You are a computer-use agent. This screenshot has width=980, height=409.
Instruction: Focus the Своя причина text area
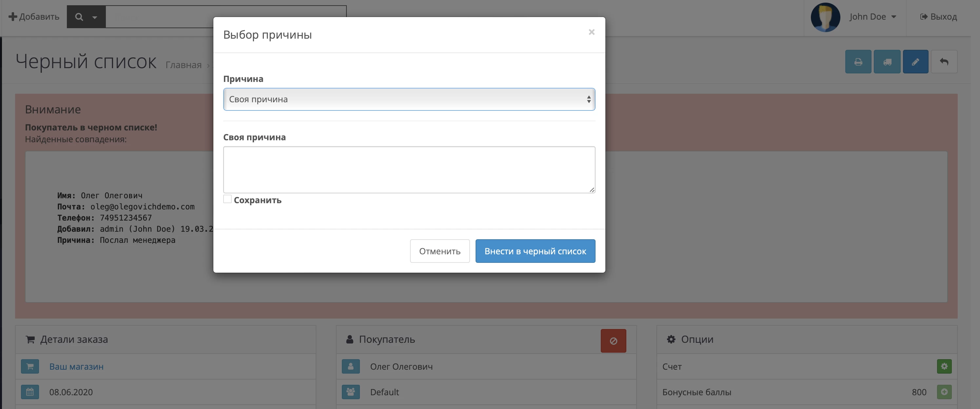click(409, 170)
